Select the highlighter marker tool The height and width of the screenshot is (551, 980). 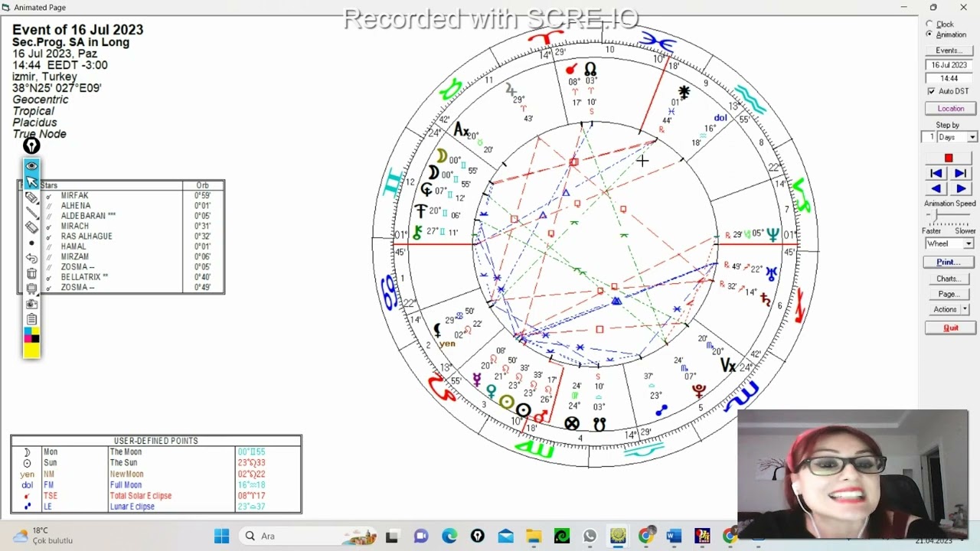pos(31,197)
